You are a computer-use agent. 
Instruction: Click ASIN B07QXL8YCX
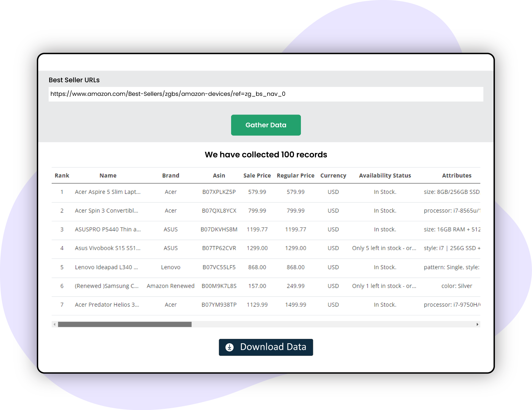(219, 211)
